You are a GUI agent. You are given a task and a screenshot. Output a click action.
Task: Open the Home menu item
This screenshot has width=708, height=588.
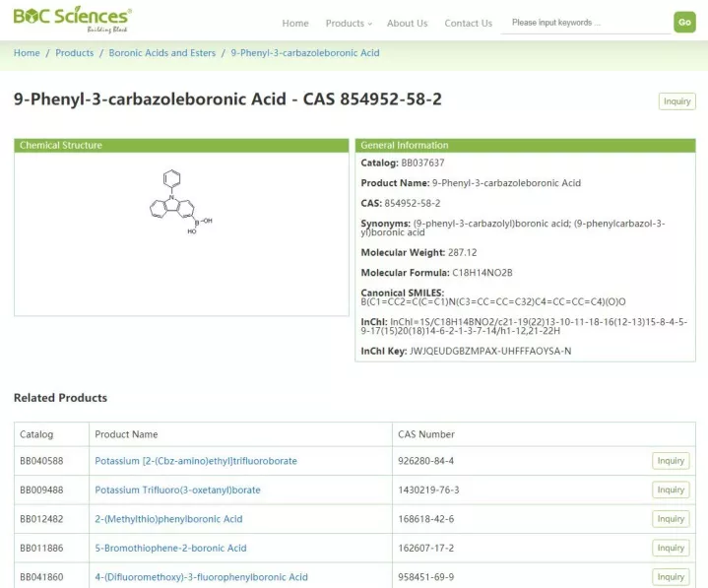[x=295, y=23]
